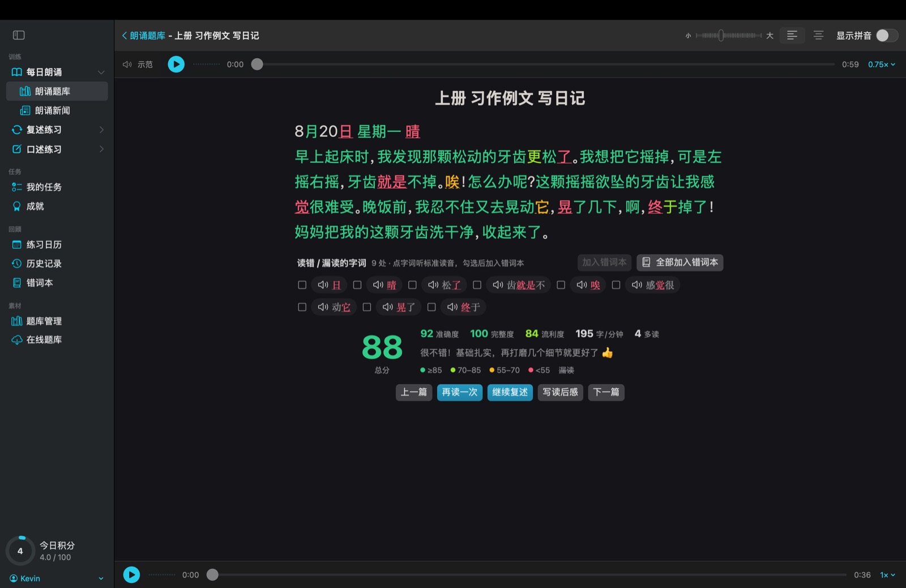Go to 上一篇 previous article
Viewport: 906px width, 588px height.
[x=414, y=392]
